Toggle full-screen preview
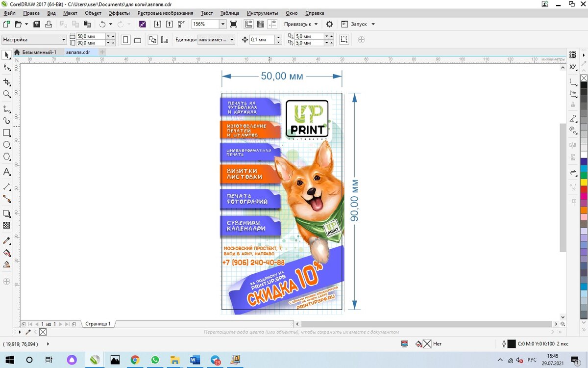 (x=234, y=24)
